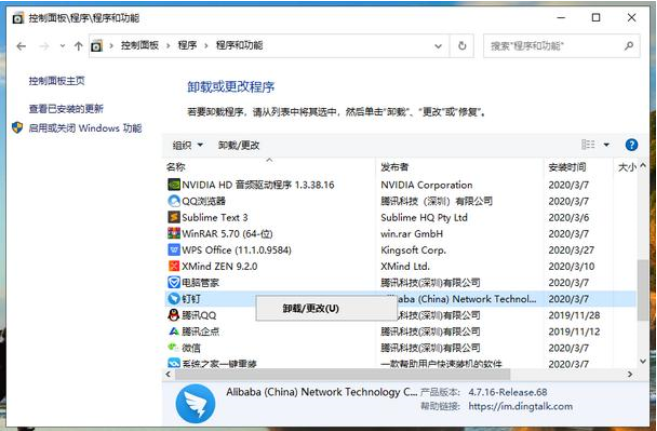Click the search magnifier icon
This screenshot has height=431, width=657.
point(629,46)
